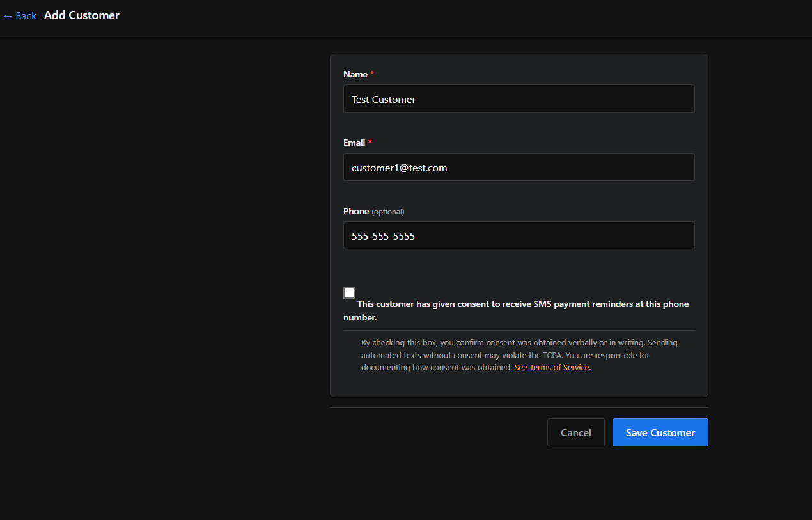
Task: Click the Add Customer page title
Action: 82,15
